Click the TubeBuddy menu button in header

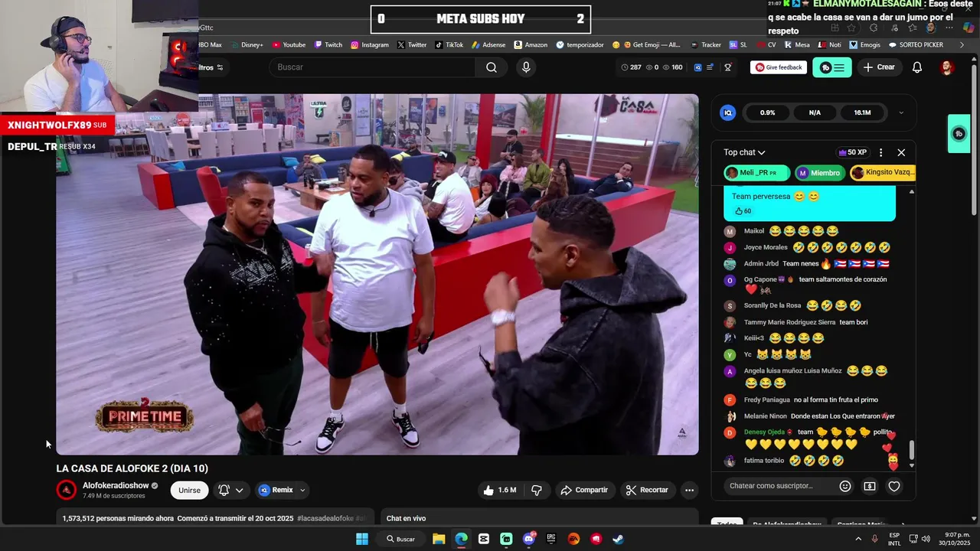click(831, 67)
